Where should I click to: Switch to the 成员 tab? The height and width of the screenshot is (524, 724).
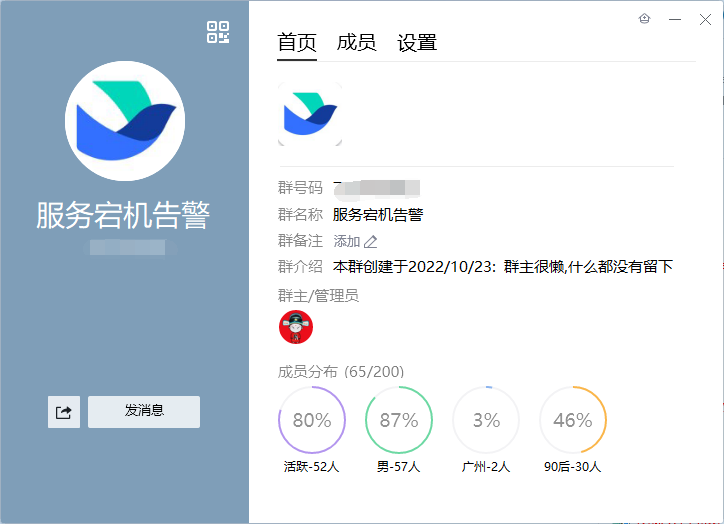pyautogui.click(x=356, y=43)
